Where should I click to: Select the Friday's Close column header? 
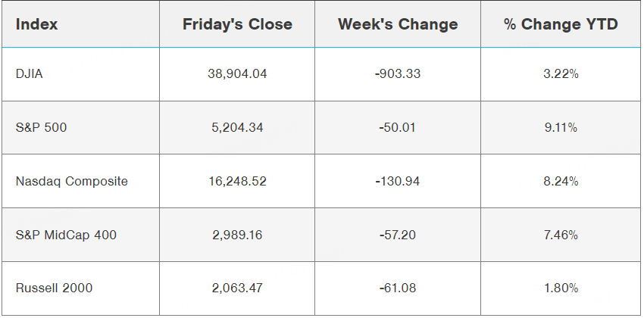(237, 24)
